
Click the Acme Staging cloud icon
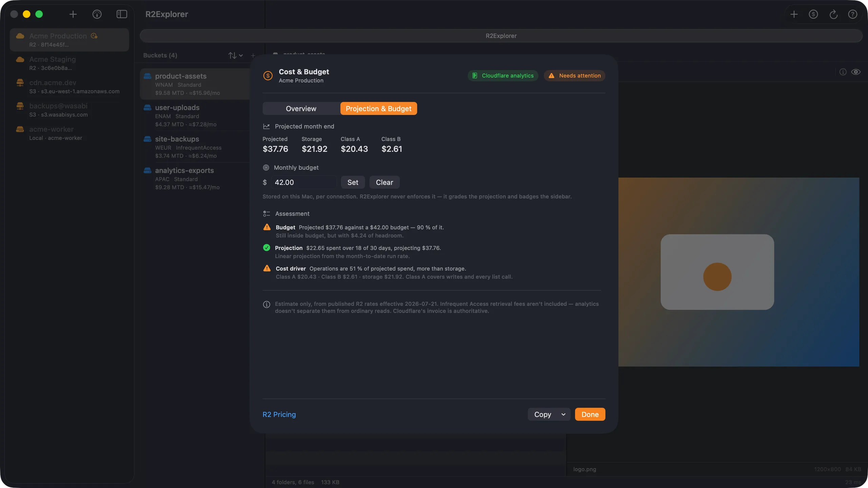coord(20,59)
